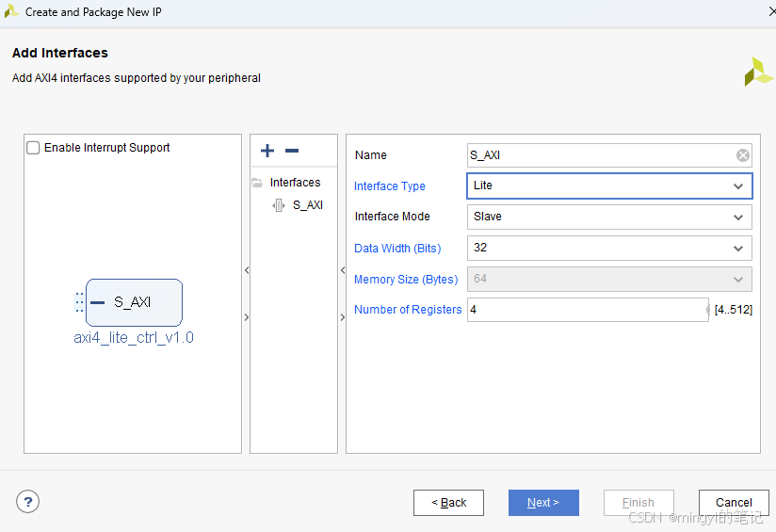Focus the Name input field containing S_AXI

[609, 155]
